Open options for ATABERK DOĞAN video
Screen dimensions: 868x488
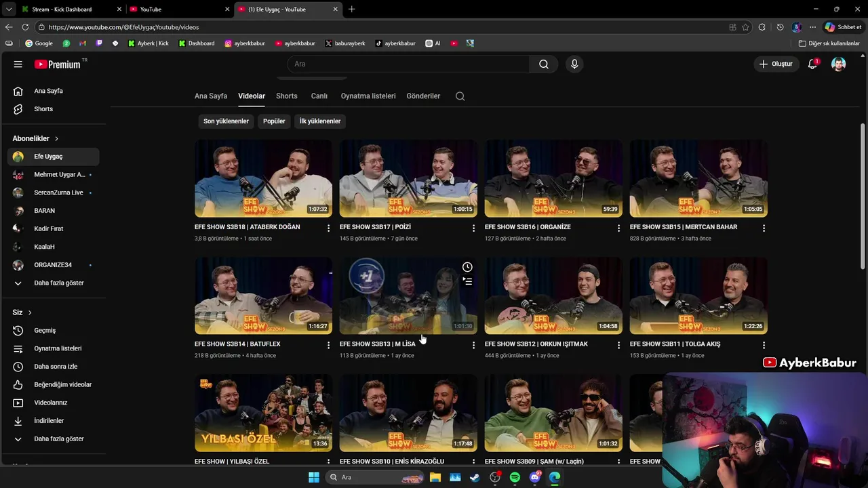[x=329, y=228]
